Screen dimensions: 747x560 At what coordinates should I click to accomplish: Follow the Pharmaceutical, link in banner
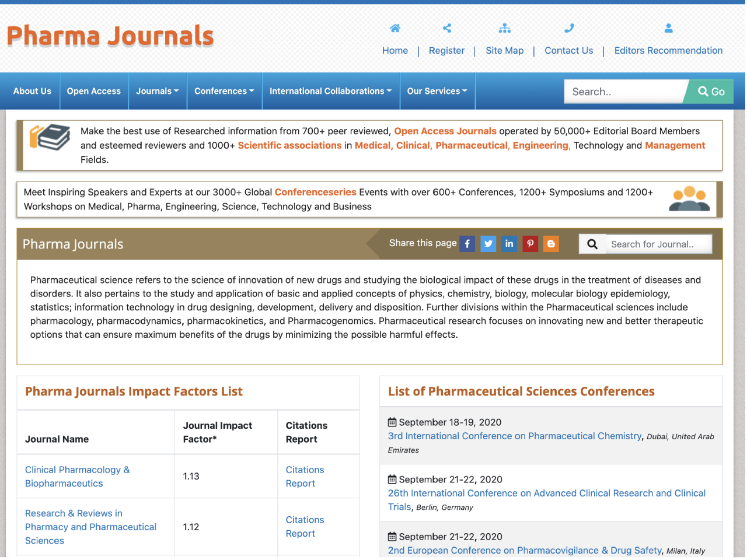[473, 145]
